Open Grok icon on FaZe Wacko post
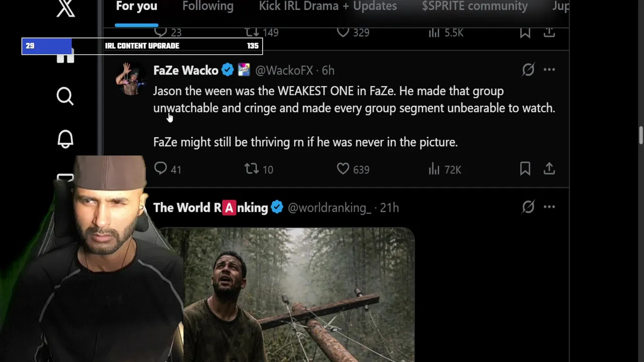644x362 pixels. click(x=528, y=69)
